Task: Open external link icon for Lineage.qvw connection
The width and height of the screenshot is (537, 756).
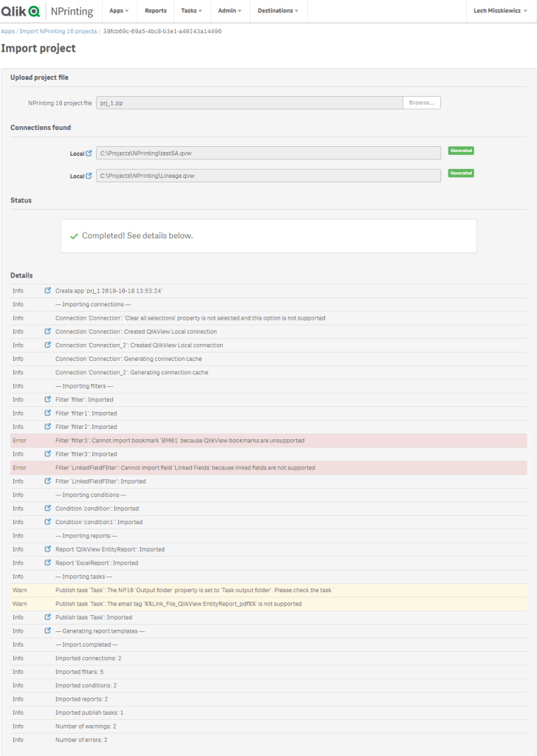Action: tap(89, 176)
